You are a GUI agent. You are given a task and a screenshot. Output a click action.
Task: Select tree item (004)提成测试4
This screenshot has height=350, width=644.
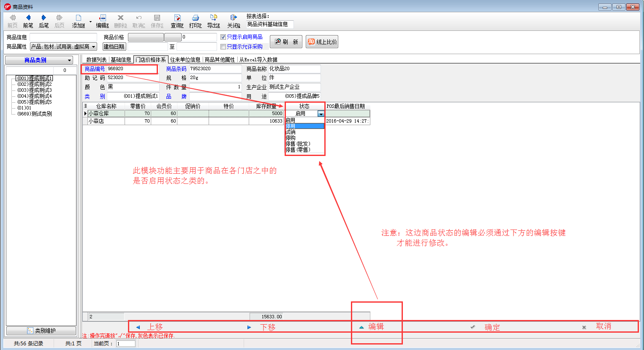pyautogui.click(x=35, y=96)
